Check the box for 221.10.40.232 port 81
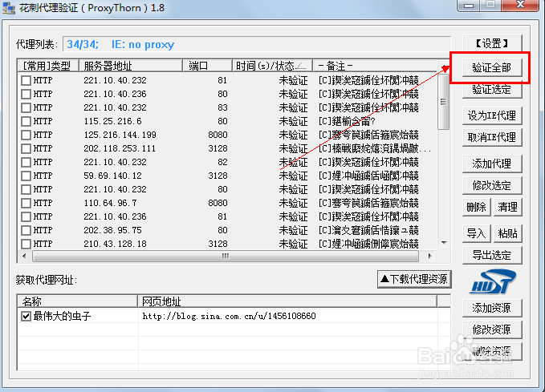This screenshot has height=392, width=545. coord(26,80)
